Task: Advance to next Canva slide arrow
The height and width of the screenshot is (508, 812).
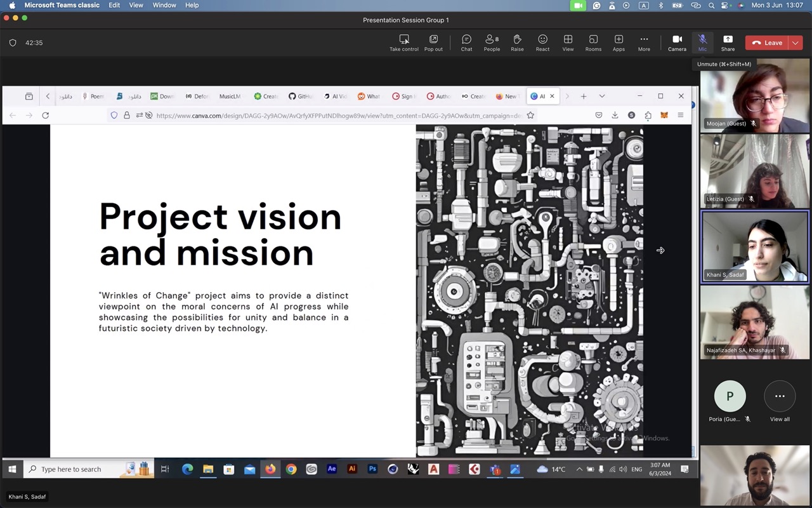Action: pos(660,250)
